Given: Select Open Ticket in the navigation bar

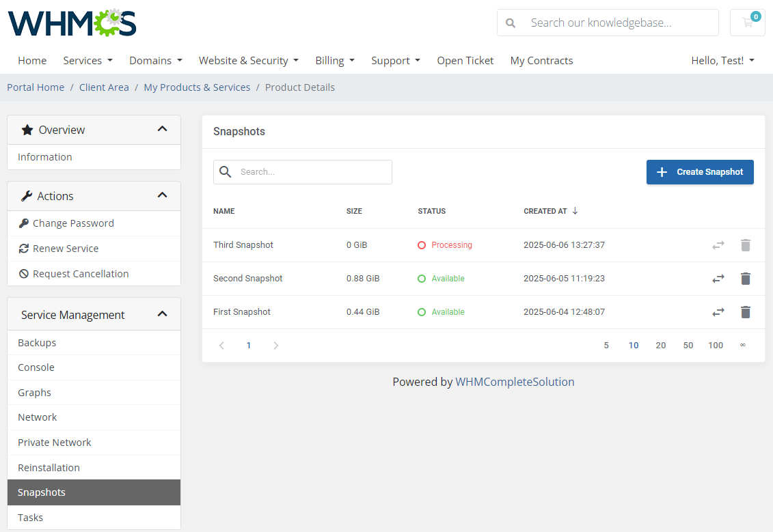Looking at the screenshot, I should [465, 60].
